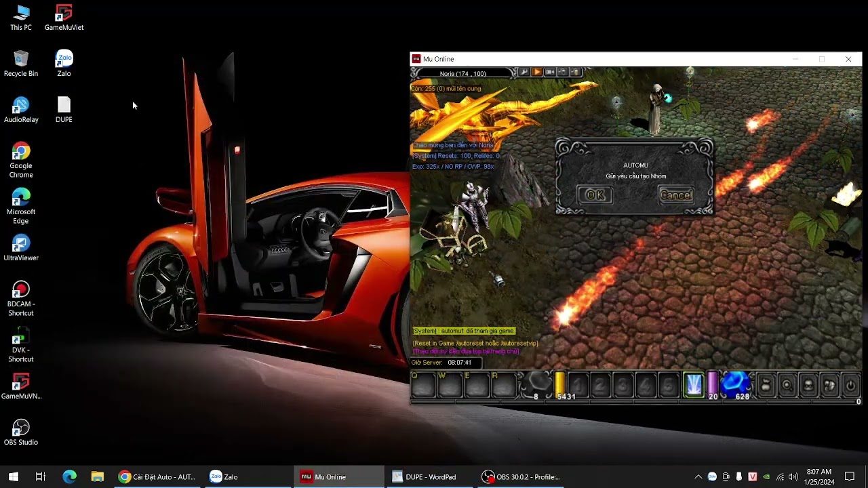The height and width of the screenshot is (488, 868).
Task: Click the 'automu1 đã tham gia game' system message
Action: point(464,331)
